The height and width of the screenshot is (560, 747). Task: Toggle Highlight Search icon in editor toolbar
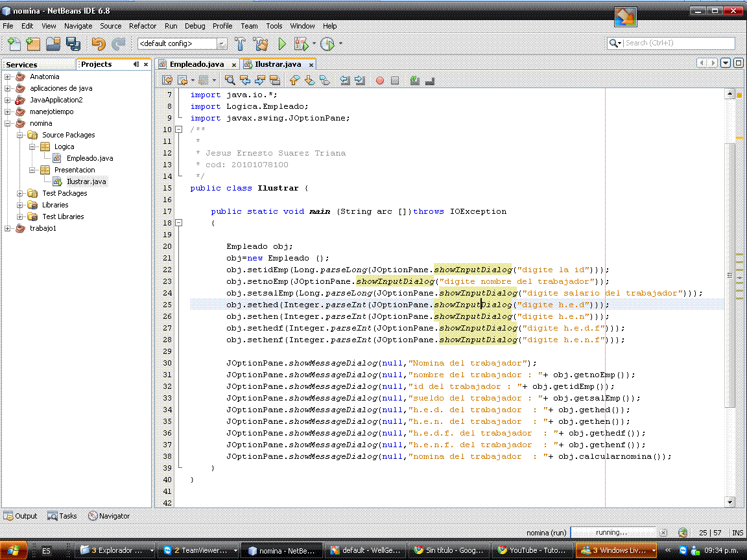point(275,80)
